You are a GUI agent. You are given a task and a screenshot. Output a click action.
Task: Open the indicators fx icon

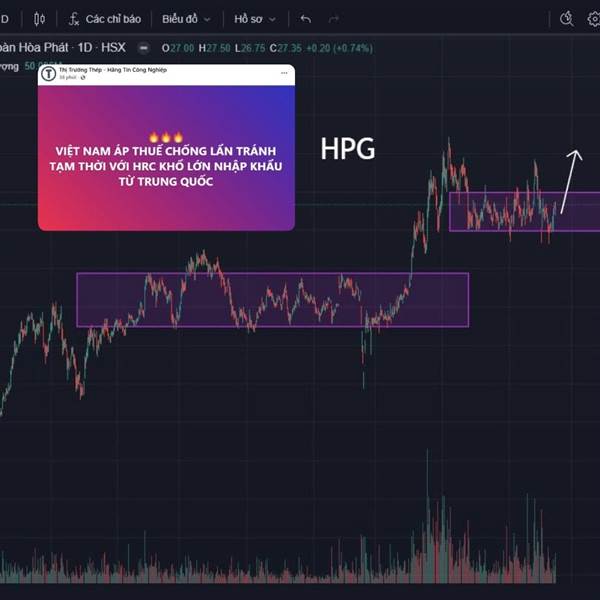click(73, 19)
